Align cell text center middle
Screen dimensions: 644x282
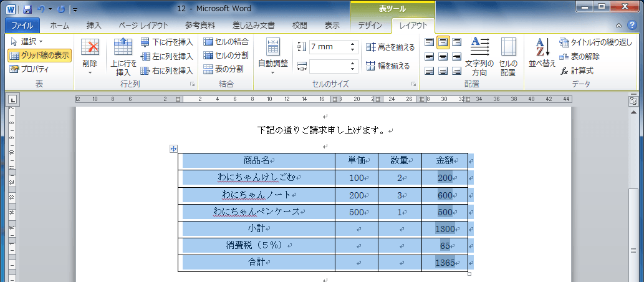(x=443, y=56)
